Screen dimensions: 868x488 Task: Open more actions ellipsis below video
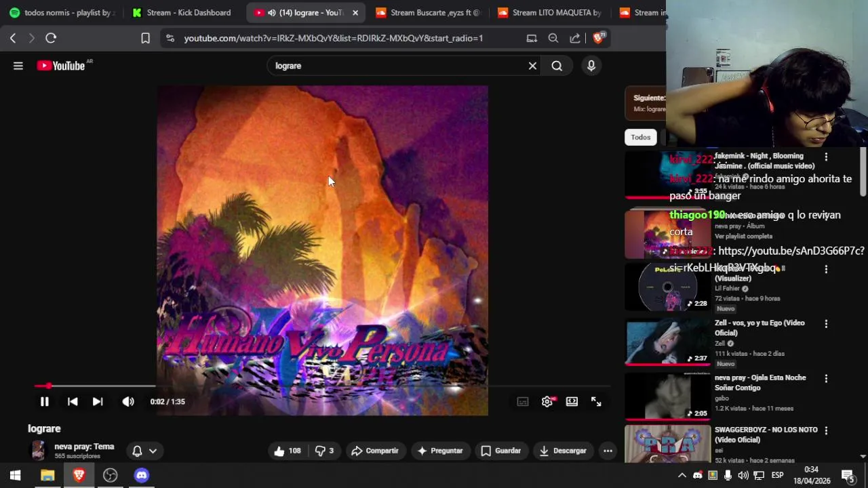click(608, 451)
